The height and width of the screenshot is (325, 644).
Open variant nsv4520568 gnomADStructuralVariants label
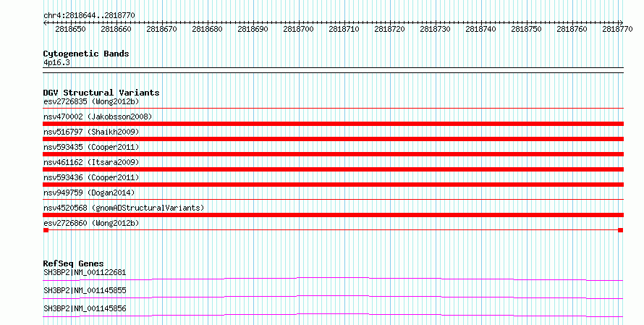(x=124, y=208)
